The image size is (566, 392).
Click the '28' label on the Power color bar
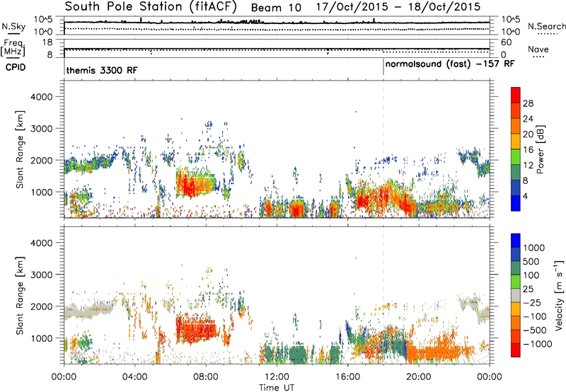[528, 103]
